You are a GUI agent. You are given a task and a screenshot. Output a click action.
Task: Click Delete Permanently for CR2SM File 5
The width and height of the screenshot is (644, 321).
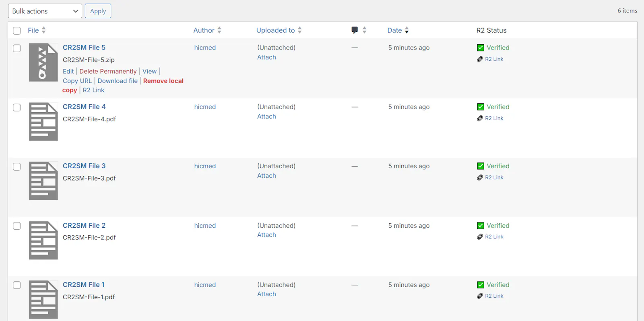point(108,71)
